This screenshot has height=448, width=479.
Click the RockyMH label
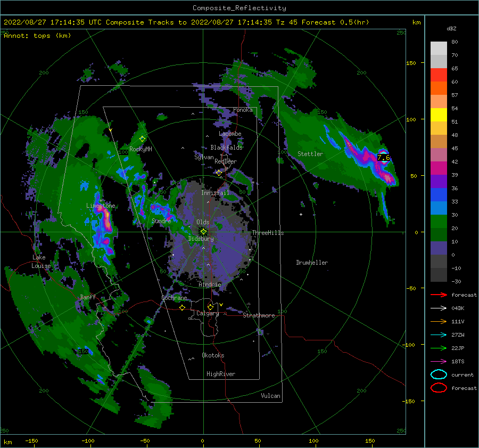(141, 149)
